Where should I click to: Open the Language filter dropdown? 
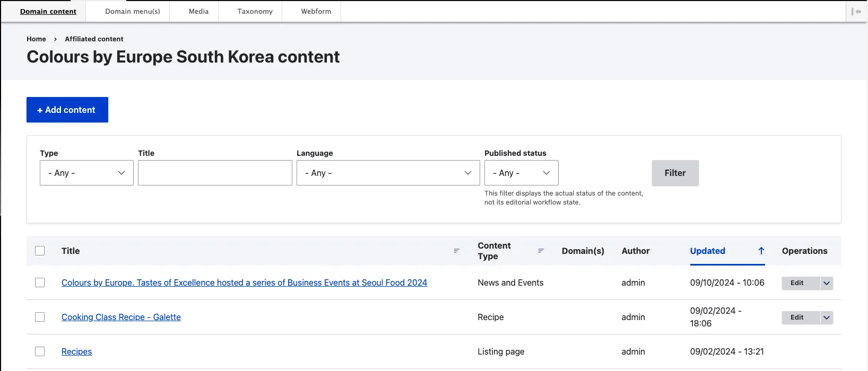click(x=388, y=173)
